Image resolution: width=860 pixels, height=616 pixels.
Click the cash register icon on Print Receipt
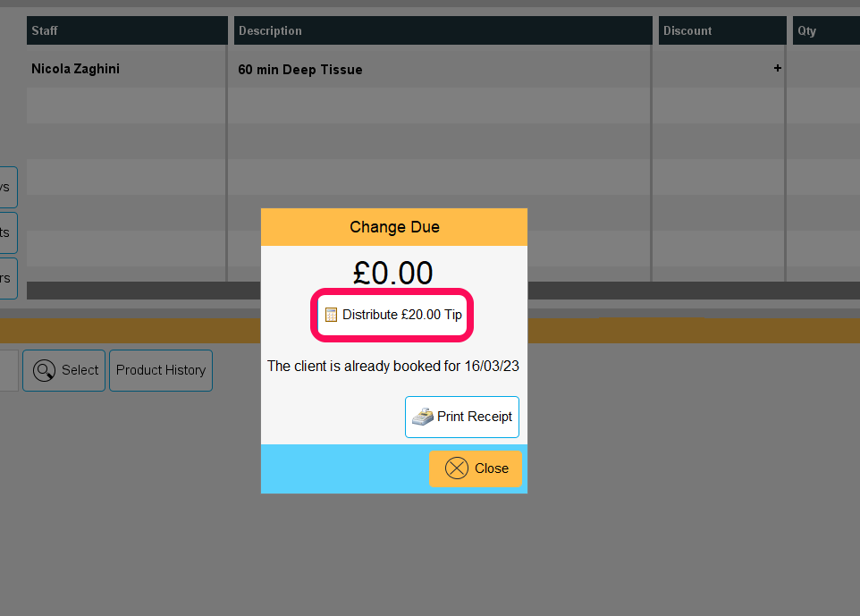click(423, 417)
